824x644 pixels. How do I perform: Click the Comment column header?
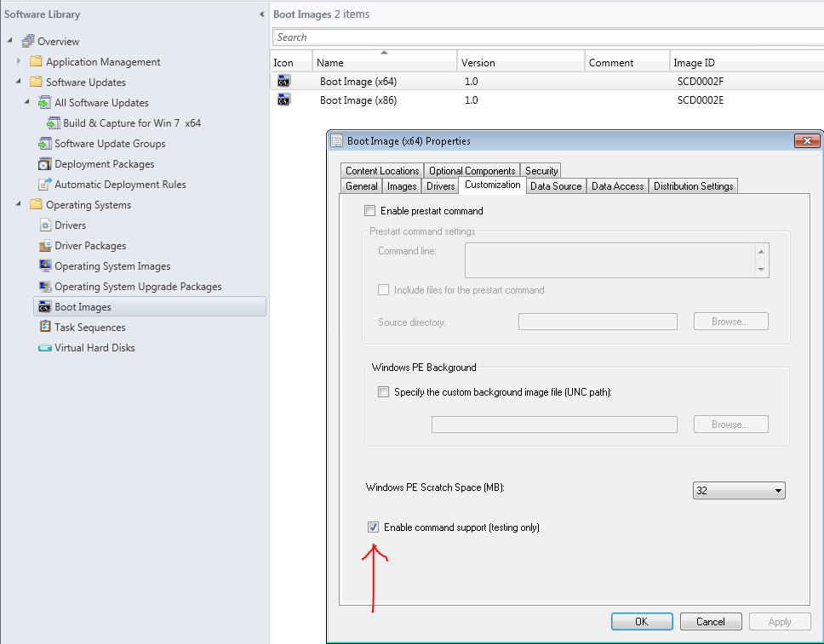click(627, 62)
